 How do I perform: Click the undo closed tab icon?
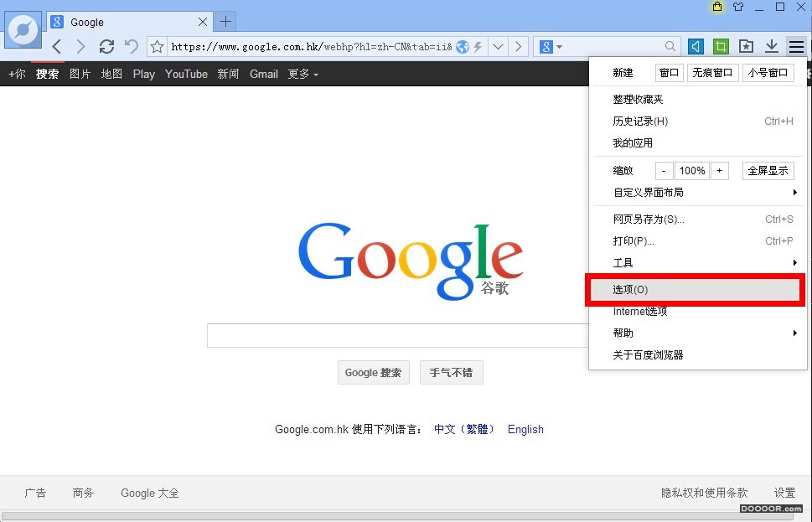pyautogui.click(x=132, y=47)
